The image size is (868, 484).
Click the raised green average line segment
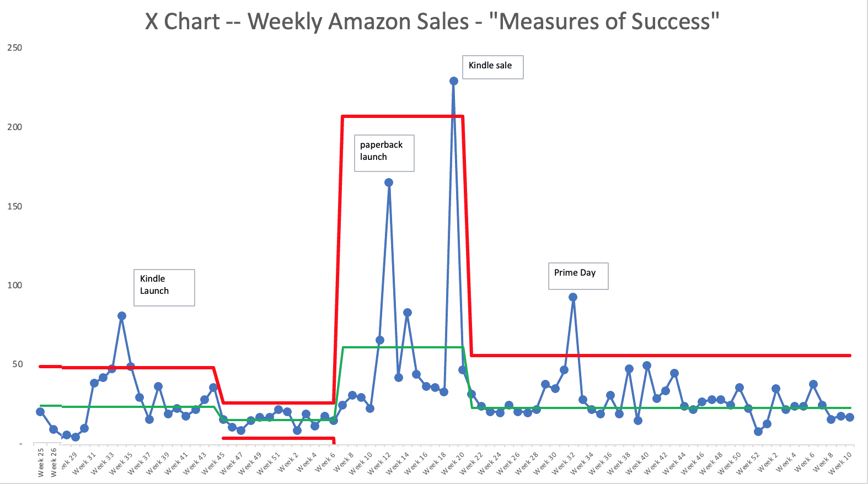click(x=403, y=347)
